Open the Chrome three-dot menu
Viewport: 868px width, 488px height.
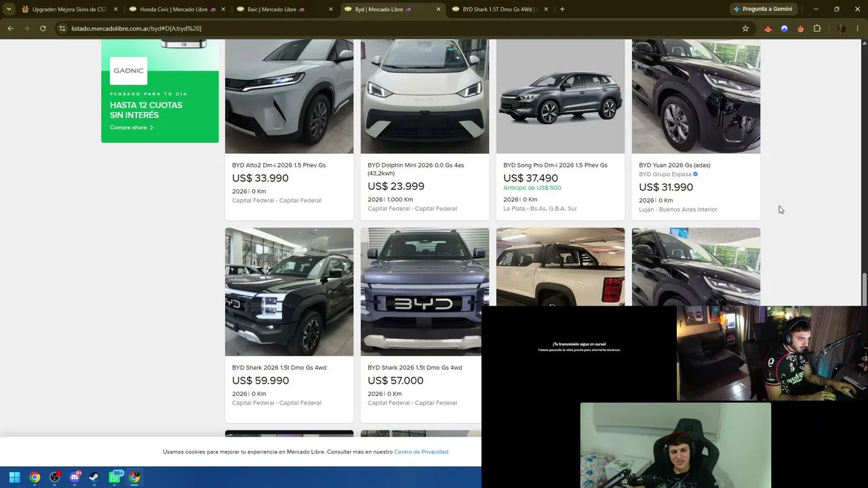click(858, 28)
